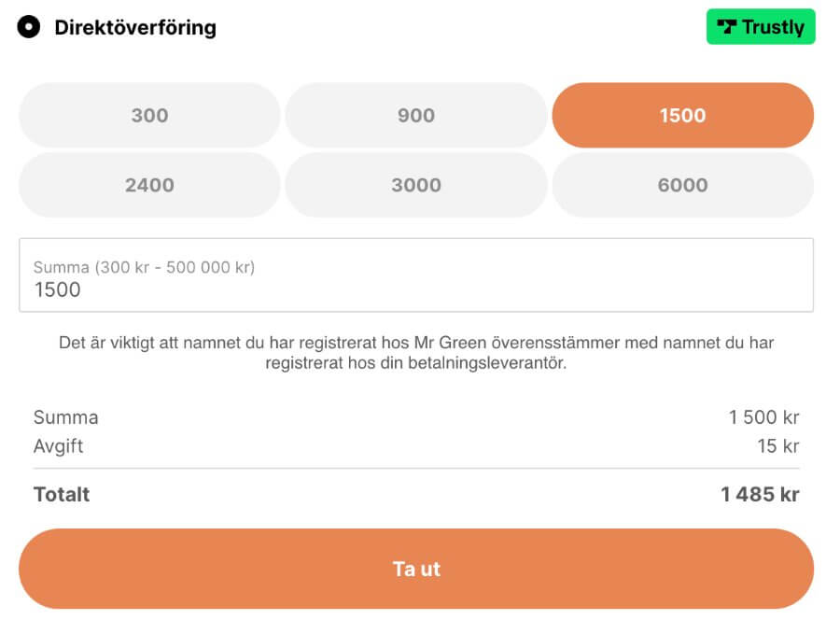This screenshot has height=620, width=840.
Task: Click the green Trustly logo badge
Action: [x=761, y=27]
